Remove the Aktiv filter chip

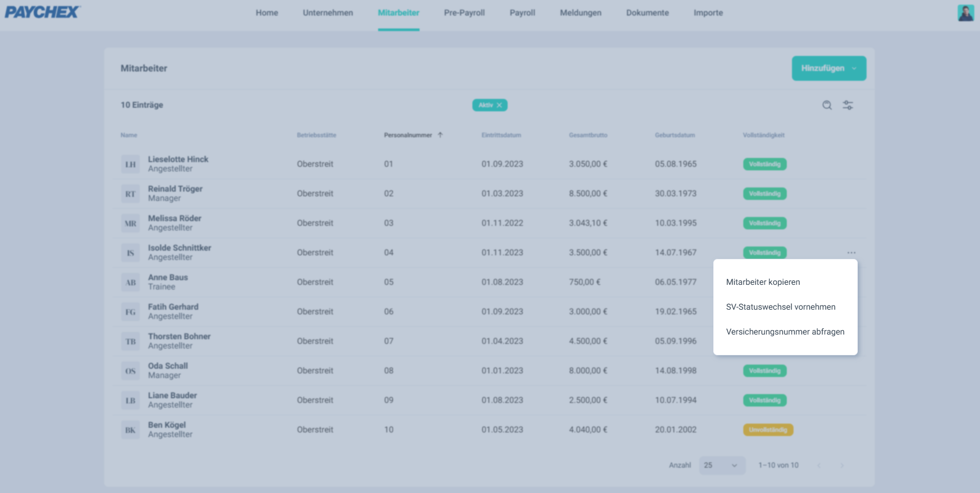(499, 105)
